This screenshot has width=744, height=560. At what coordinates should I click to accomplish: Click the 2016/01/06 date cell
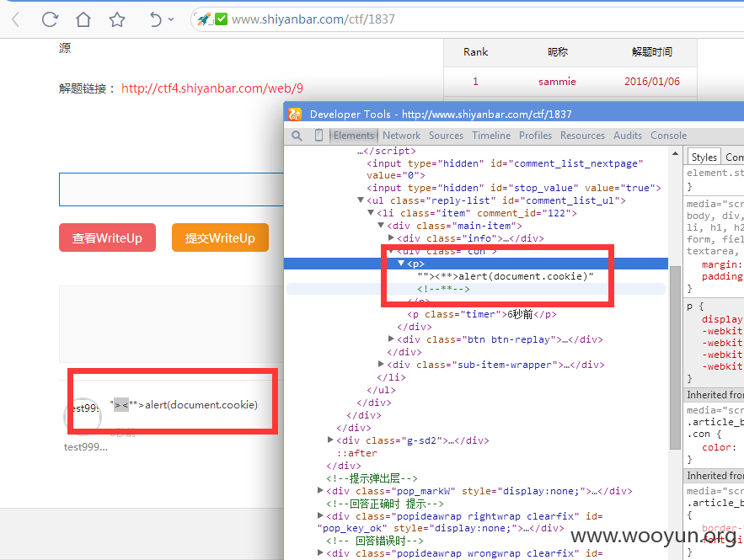tap(652, 82)
